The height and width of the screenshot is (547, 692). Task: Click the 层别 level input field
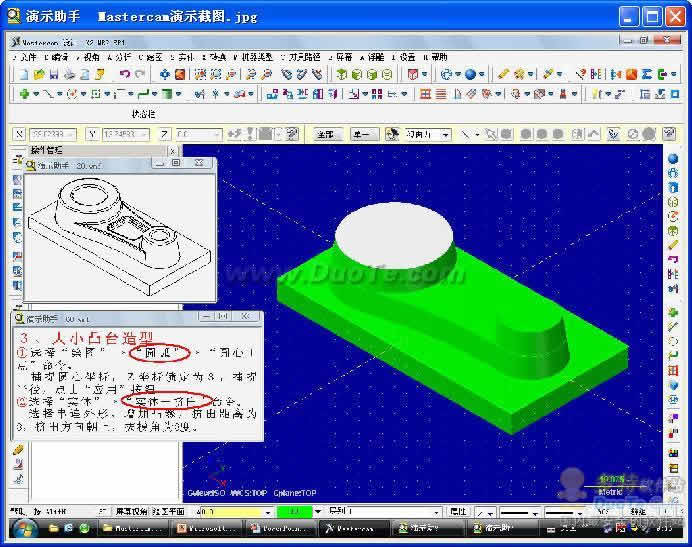384,512
